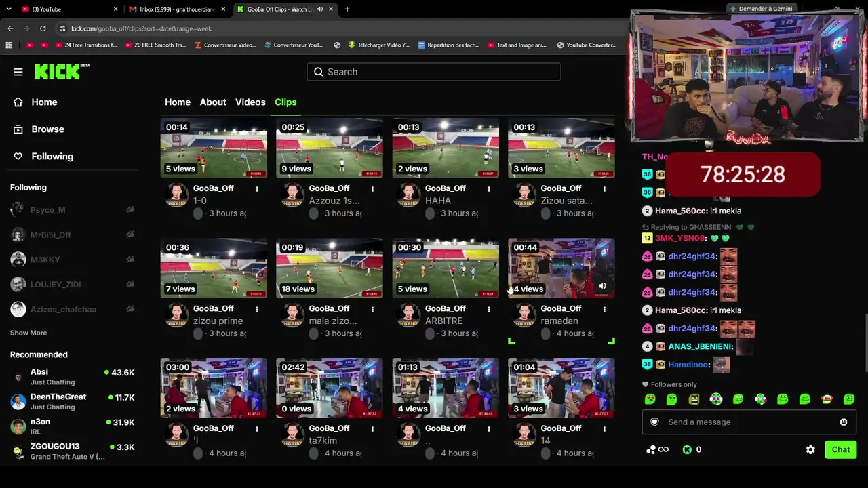Open MrBi5i_Off in Following list
This screenshot has height=488, width=868.
pos(73,235)
